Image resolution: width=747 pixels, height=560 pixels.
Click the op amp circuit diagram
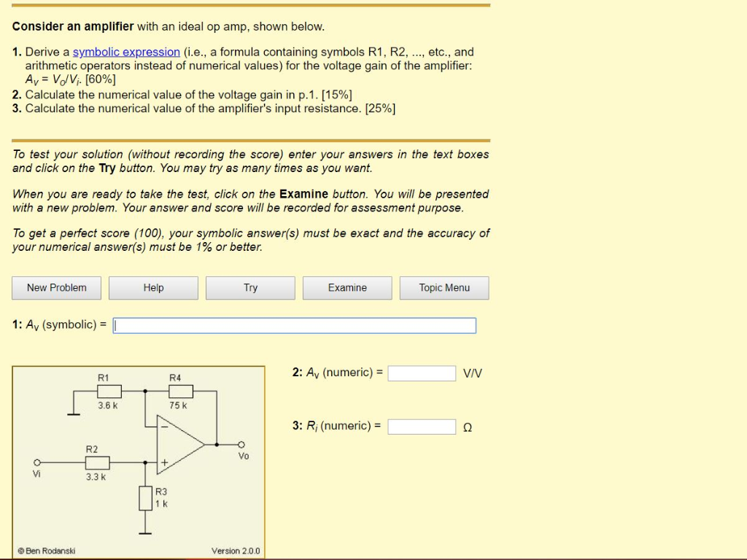tap(139, 462)
